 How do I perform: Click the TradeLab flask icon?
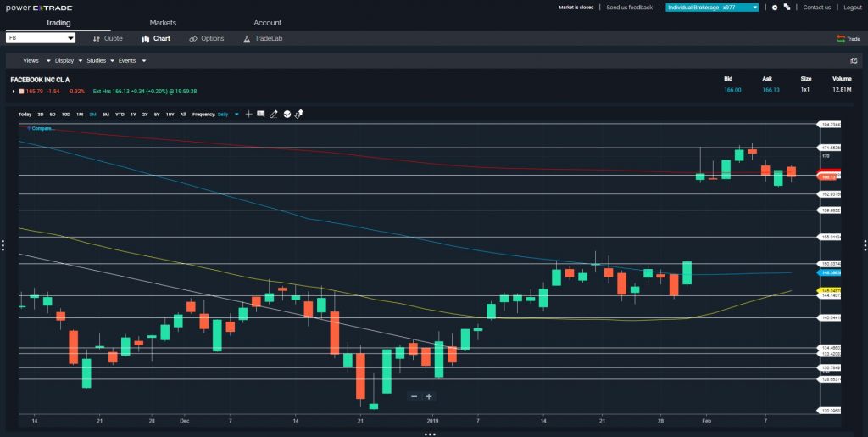click(247, 39)
